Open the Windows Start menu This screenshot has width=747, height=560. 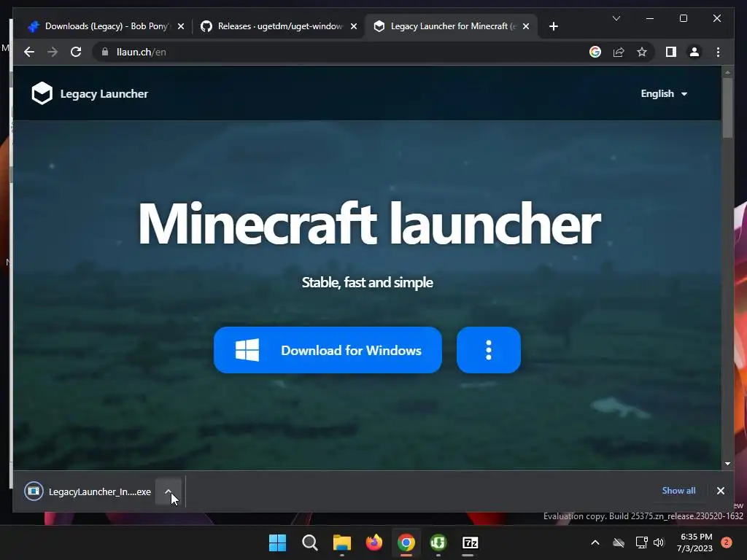277,542
